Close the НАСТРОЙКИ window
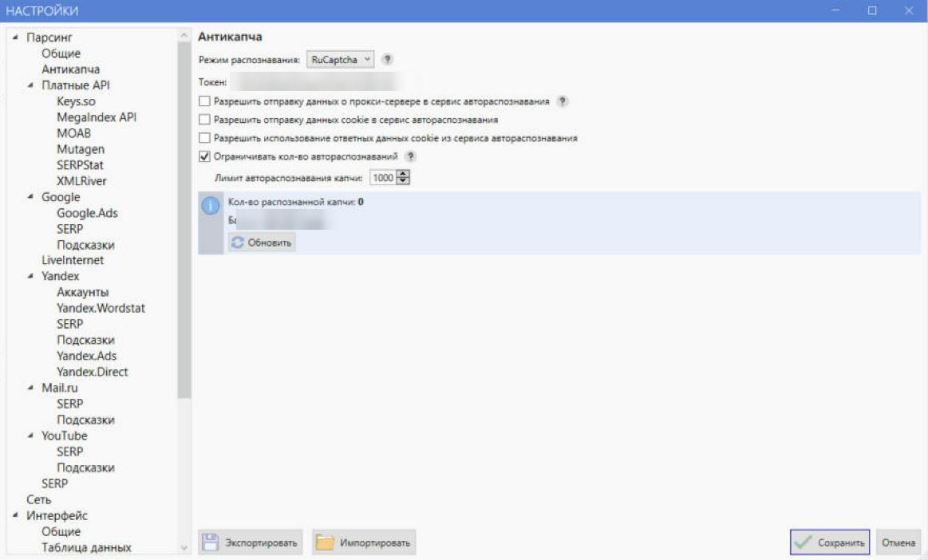This screenshot has height=560, width=928. [909, 10]
